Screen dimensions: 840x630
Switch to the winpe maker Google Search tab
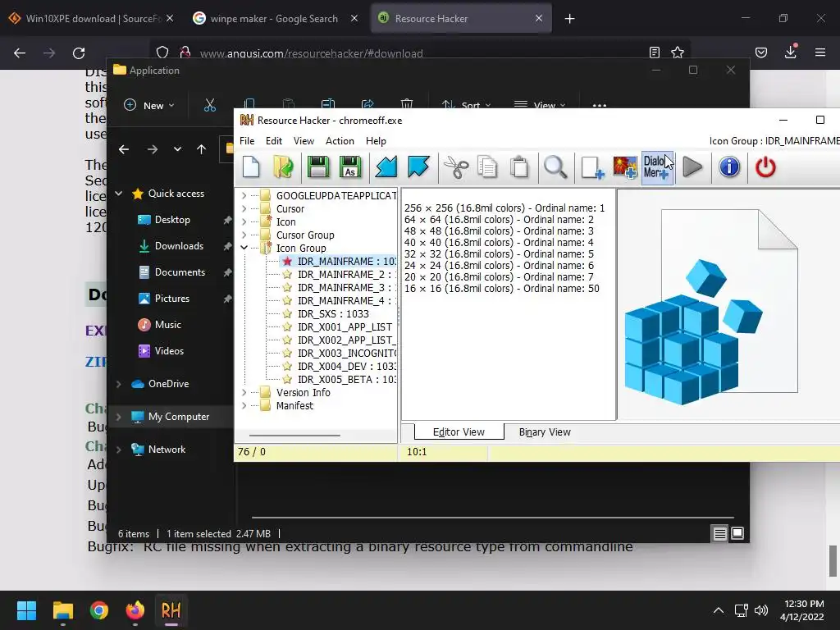(276, 19)
